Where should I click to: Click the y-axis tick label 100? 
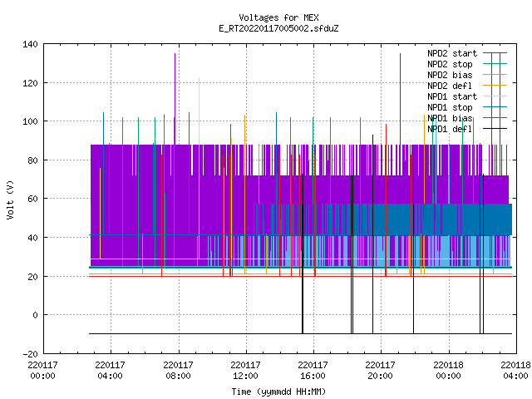pos(30,121)
